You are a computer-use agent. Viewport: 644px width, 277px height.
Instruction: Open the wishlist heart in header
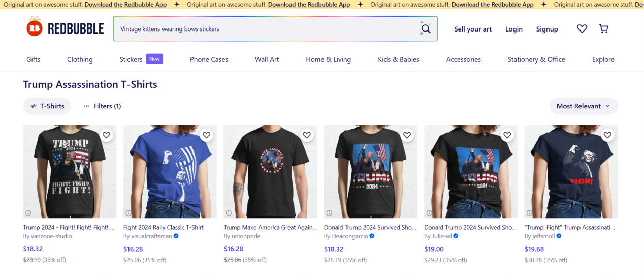pyautogui.click(x=582, y=29)
